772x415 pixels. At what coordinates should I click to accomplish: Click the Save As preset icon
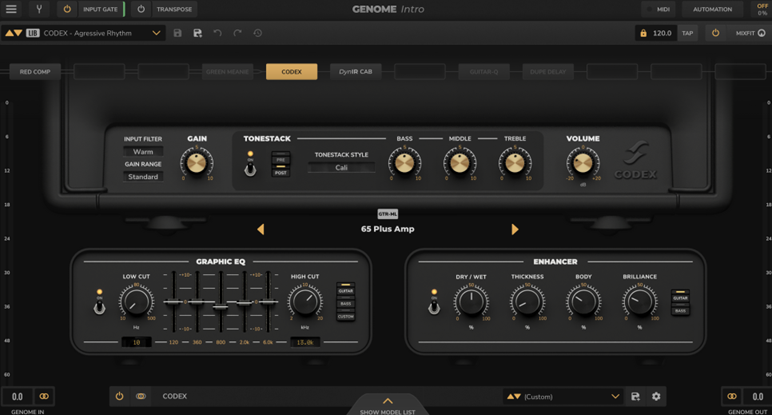(197, 33)
